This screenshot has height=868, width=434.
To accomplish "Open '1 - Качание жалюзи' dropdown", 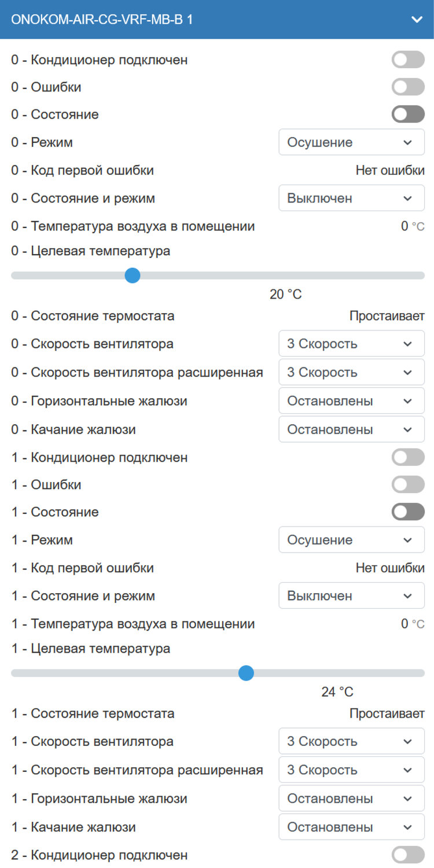I will [351, 827].
